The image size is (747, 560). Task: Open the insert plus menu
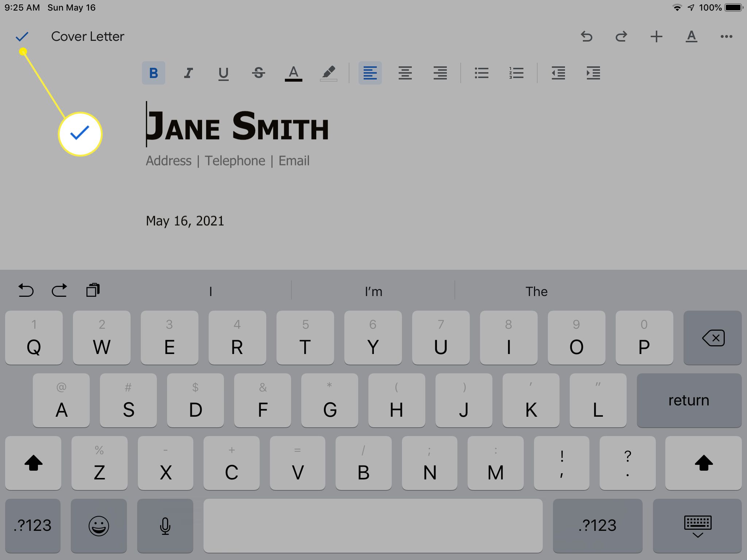tap(656, 36)
